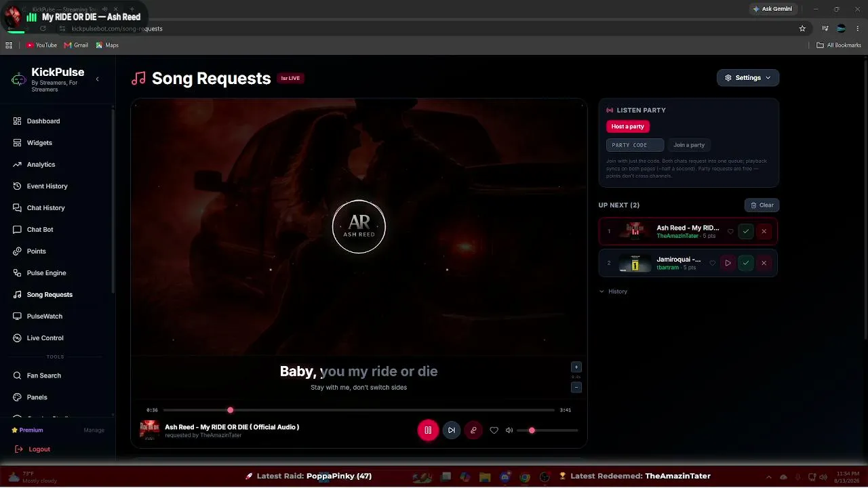
Task: Collapse the KickPulse sidebar with the chevron
Action: [97, 79]
